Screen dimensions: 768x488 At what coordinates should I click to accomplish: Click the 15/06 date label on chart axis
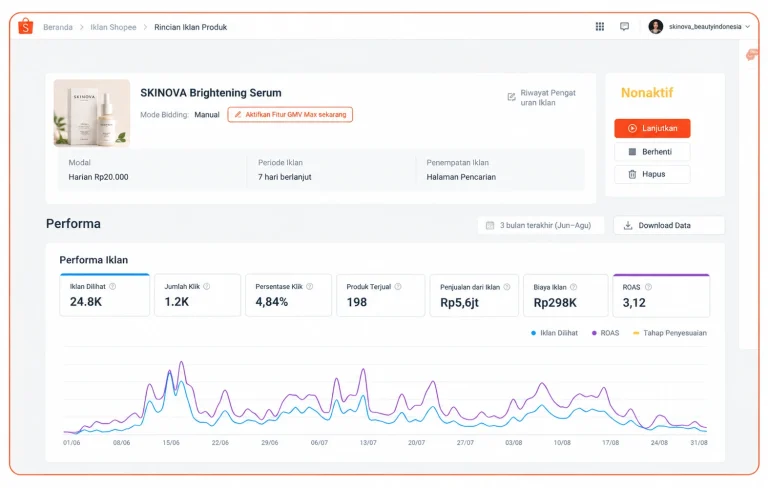tap(171, 443)
